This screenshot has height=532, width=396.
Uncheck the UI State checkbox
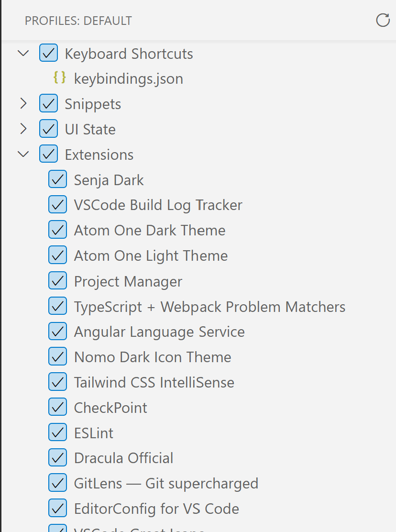[x=48, y=129]
